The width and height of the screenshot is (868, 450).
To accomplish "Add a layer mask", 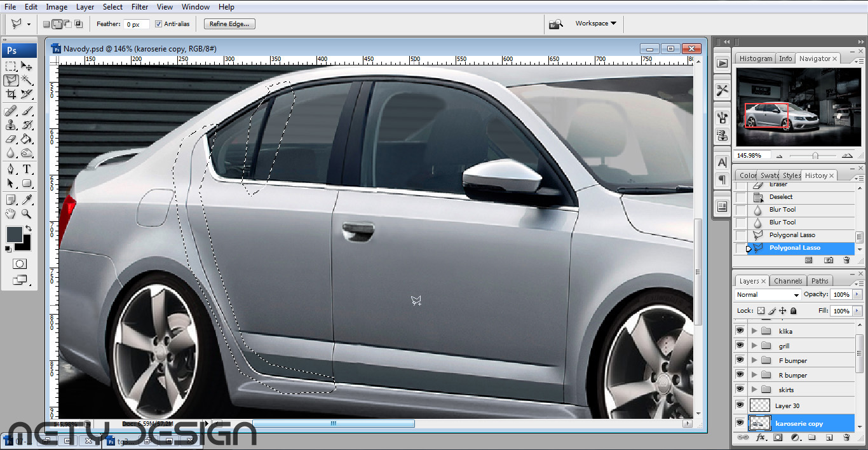I will (777, 437).
